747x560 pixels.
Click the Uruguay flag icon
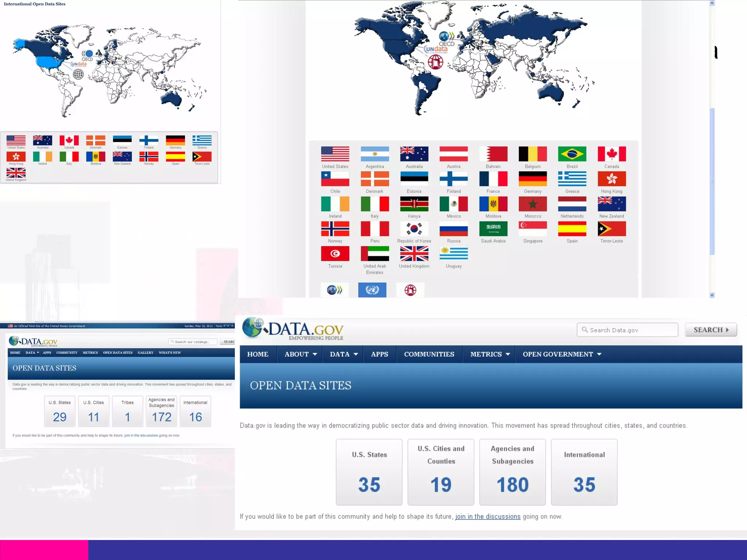pyautogui.click(x=453, y=253)
